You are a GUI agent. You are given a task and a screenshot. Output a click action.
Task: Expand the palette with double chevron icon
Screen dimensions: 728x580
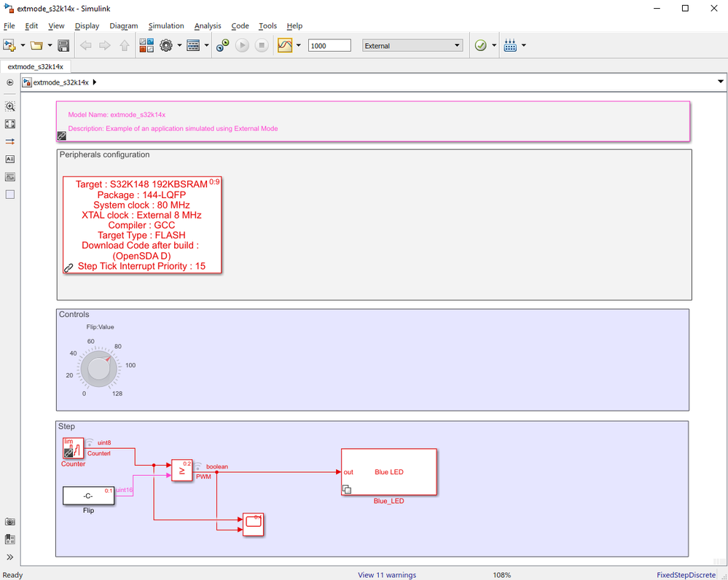pyautogui.click(x=9, y=557)
